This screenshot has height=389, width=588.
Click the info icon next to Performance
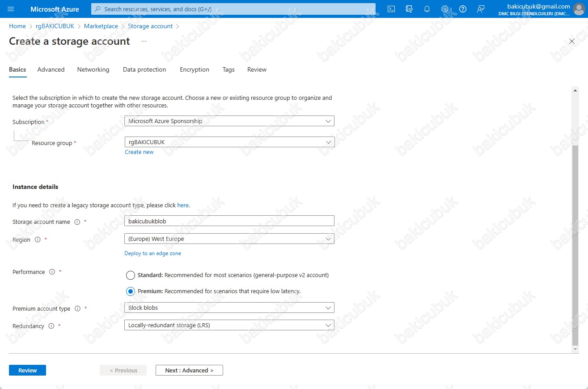tap(52, 272)
